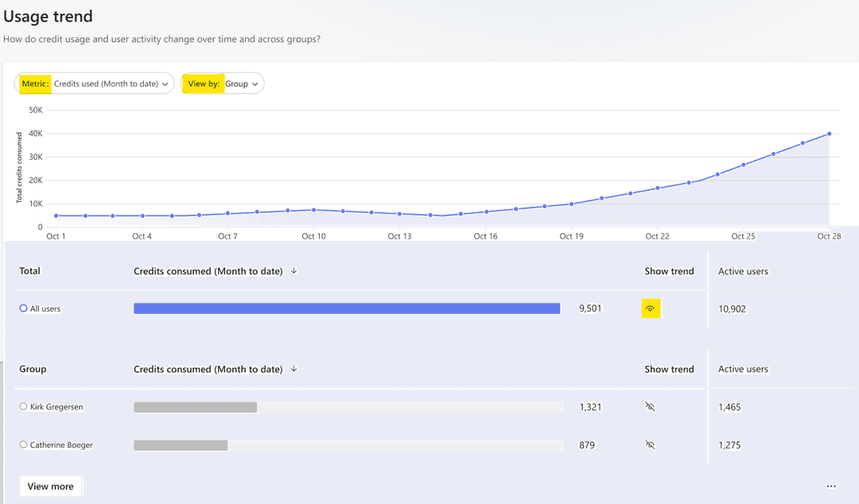Click the Group column header

(x=33, y=369)
